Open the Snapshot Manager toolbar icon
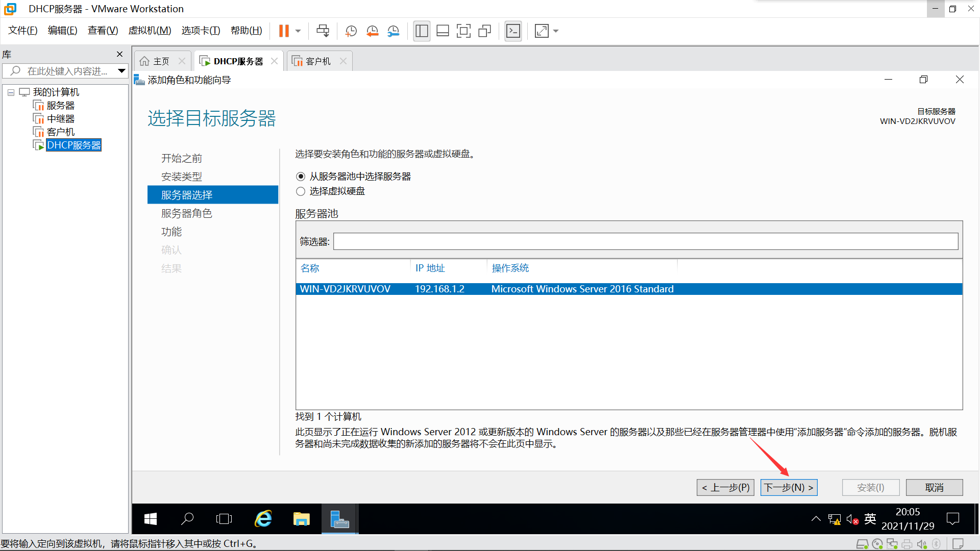 [393, 31]
